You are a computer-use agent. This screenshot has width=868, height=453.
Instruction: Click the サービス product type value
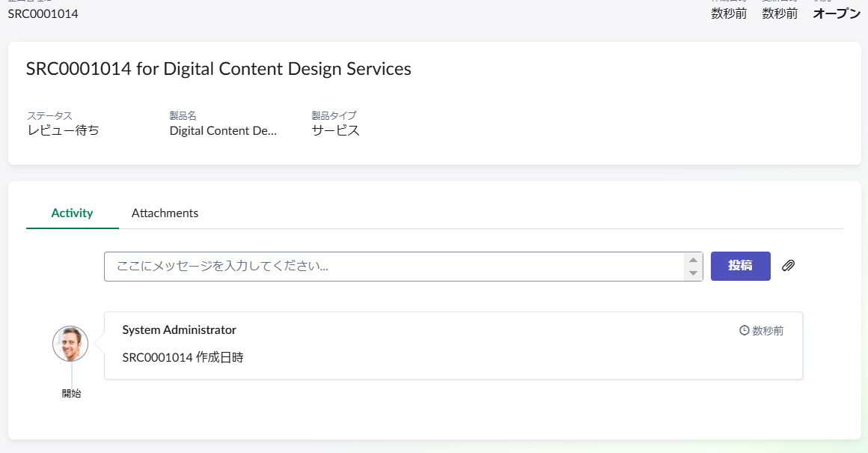[x=335, y=130]
